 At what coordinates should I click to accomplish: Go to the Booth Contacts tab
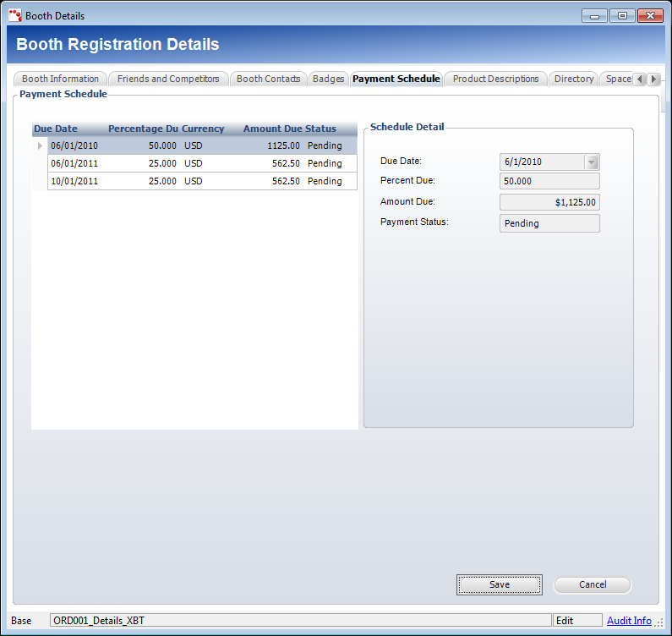[268, 79]
